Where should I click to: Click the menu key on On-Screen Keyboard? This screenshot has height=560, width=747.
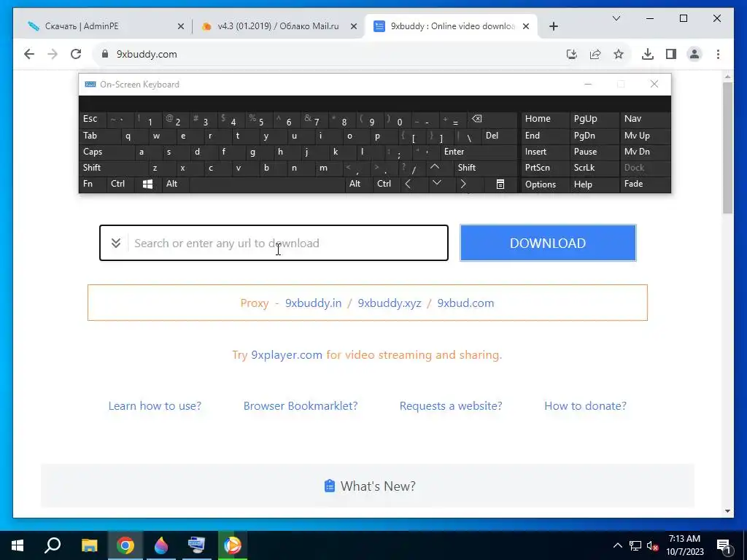(500, 184)
